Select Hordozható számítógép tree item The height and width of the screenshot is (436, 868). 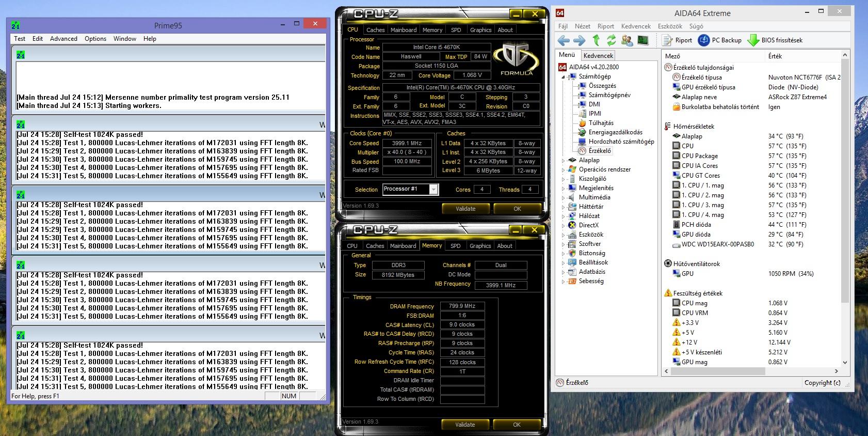click(616, 142)
